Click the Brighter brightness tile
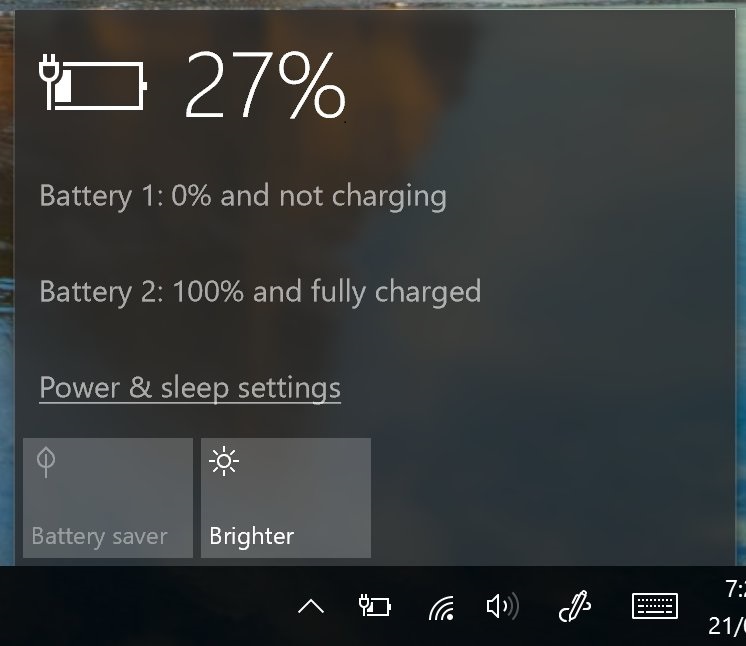 click(x=286, y=498)
